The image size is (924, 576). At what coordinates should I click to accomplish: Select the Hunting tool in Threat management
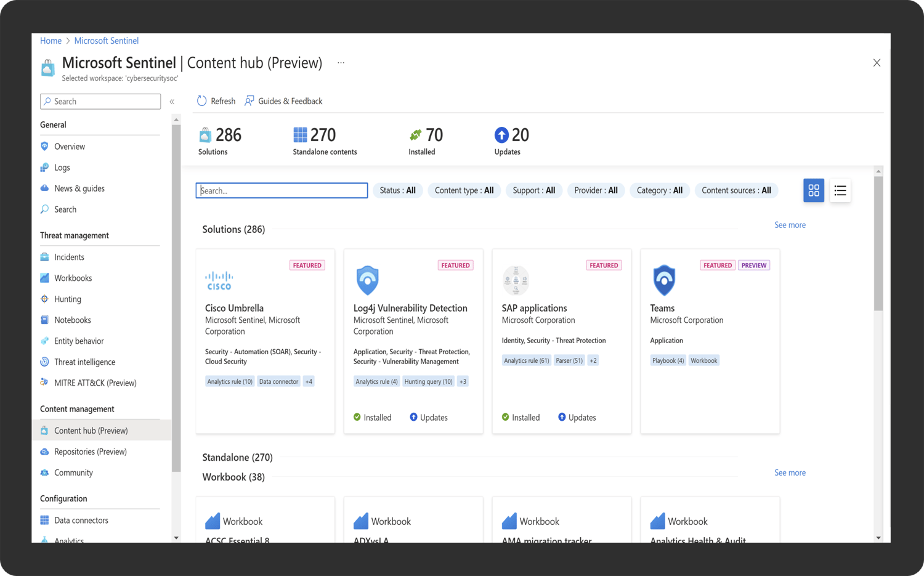coord(67,299)
